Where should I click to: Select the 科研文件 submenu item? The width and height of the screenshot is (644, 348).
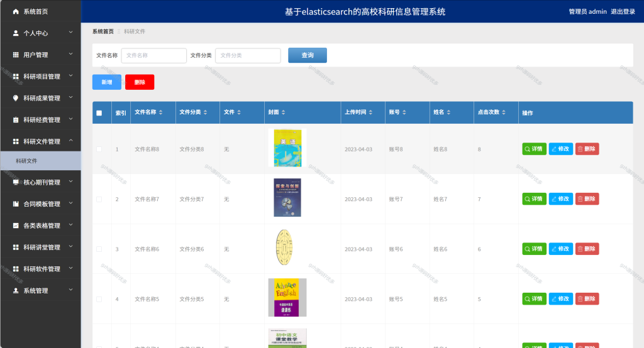tap(40, 161)
